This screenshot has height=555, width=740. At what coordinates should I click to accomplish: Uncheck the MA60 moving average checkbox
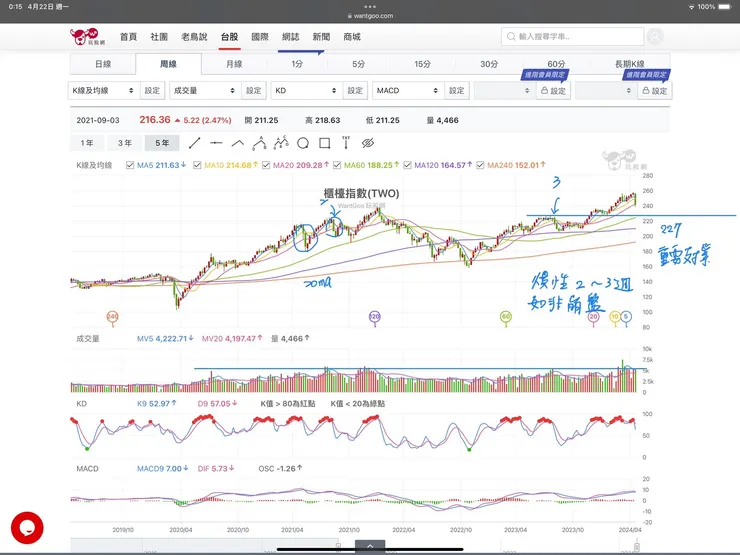(x=337, y=165)
